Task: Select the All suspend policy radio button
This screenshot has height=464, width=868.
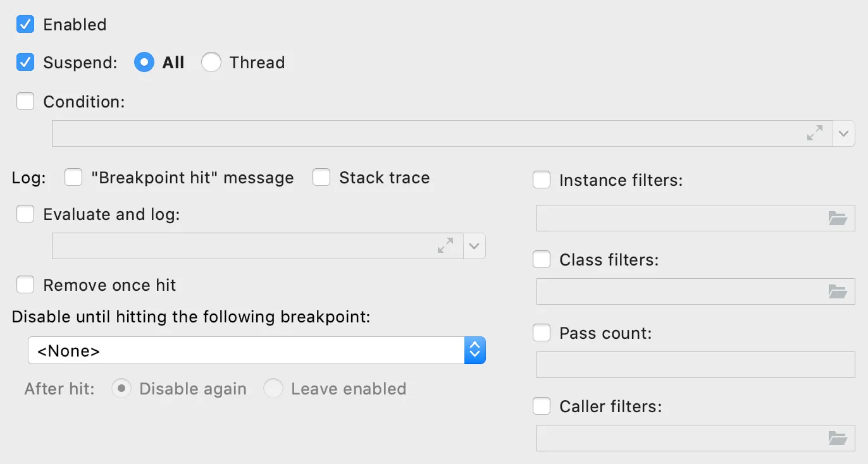Action: click(144, 63)
